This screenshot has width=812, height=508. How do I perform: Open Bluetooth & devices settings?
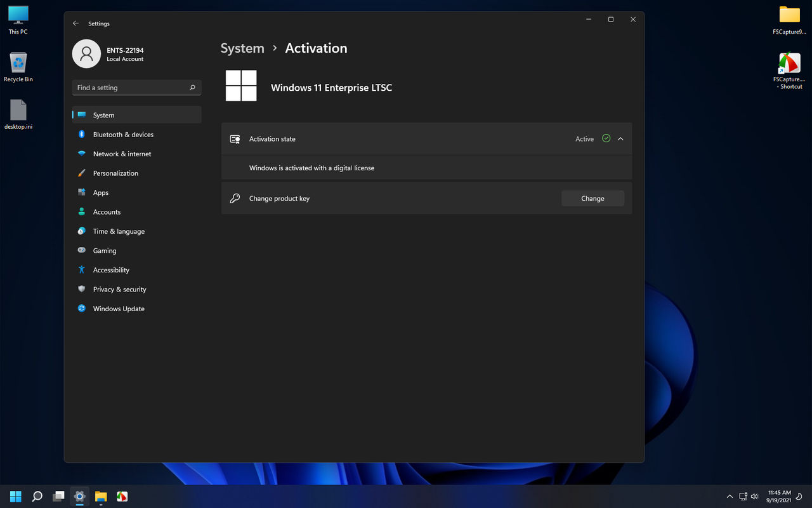tap(137, 135)
